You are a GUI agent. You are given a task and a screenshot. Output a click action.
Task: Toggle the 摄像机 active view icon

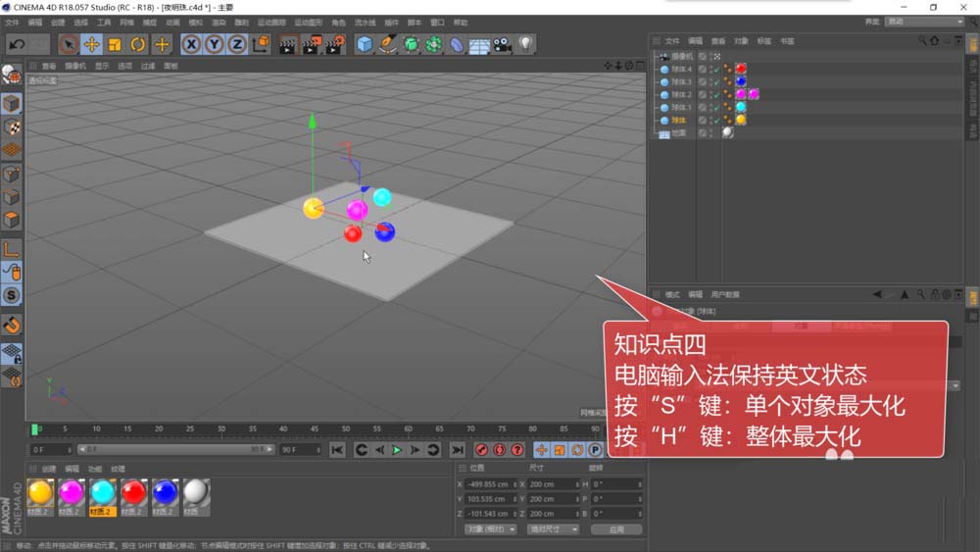tap(717, 56)
